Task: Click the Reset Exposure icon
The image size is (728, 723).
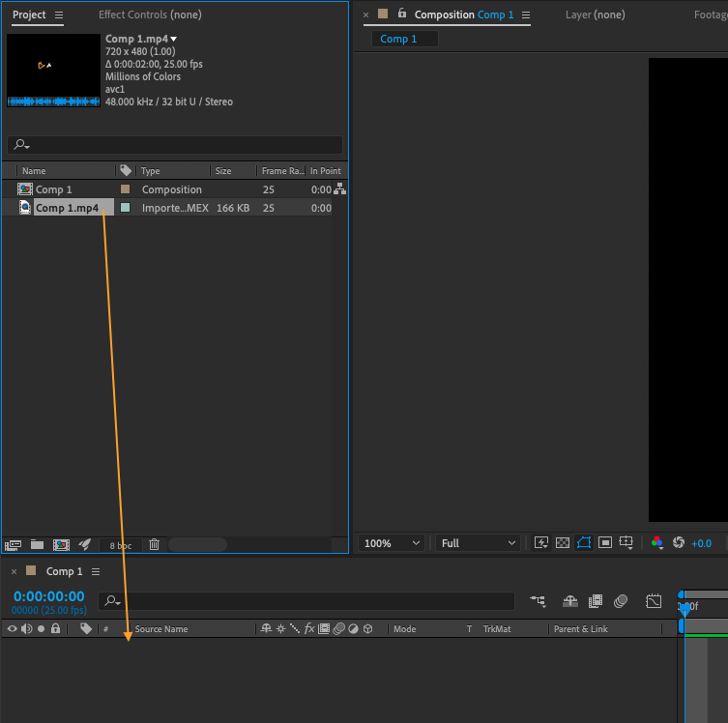Action: pyautogui.click(x=678, y=543)
